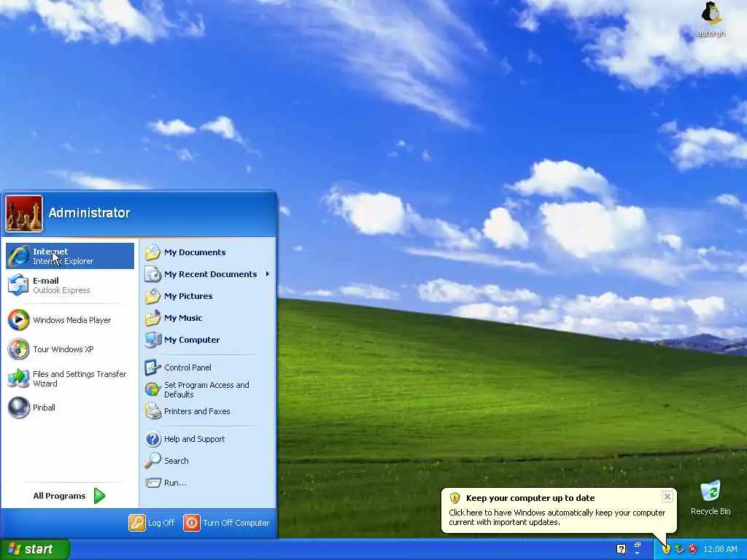Click the 12:08 AM taskbar clock
The height and width of the screenshot is (560, 747).
pyautogui.click(x=720, y=549)
